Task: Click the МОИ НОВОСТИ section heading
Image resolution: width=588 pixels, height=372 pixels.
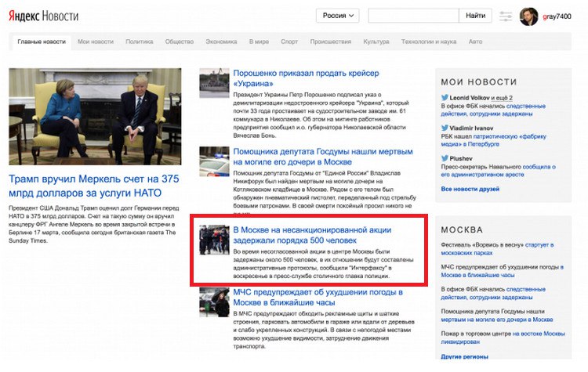Action: point(479,81)
